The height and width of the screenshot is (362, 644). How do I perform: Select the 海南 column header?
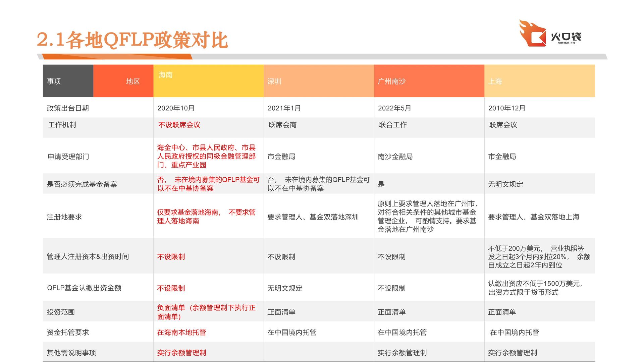click(x=165, y=75)
